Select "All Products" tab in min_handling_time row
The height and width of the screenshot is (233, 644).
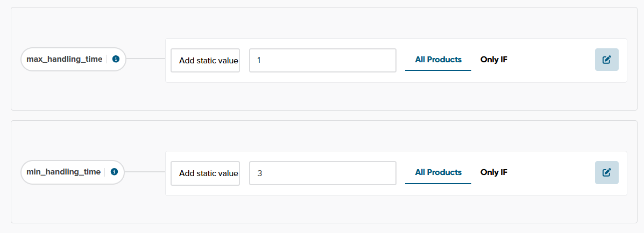[438, 172]
